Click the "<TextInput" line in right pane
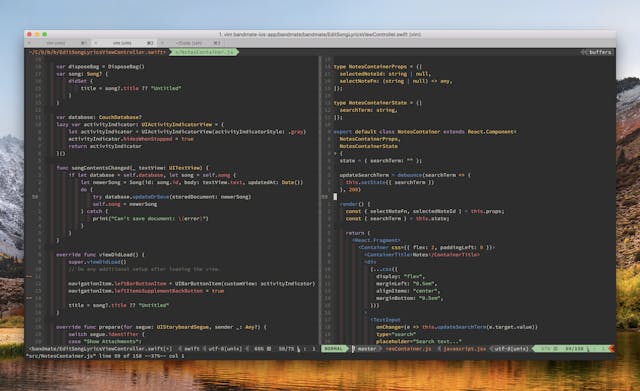640x391 pixels. (x=385, y=320)
